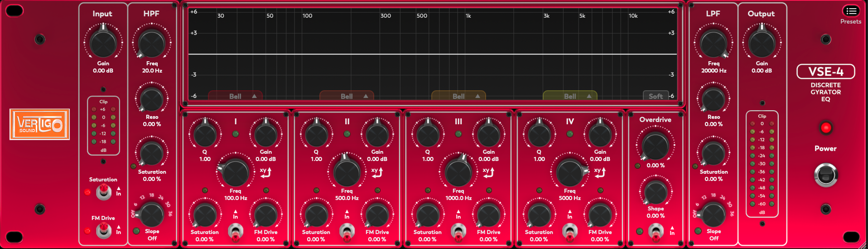
Task: Open the Presets menu icon
Action: click(x=851, y=11)
